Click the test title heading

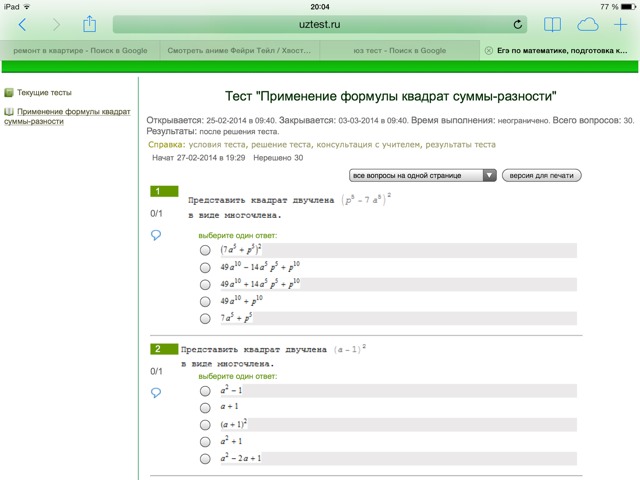tap(391, 96)
